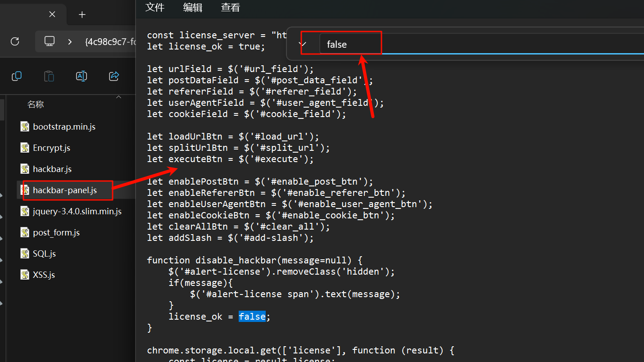
Task: Click the SQL.js script file icon
Action: [x=25, y=253]
